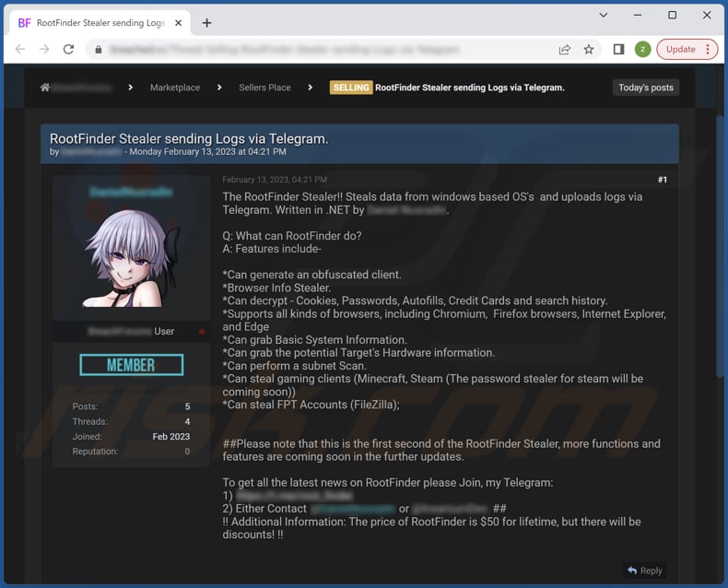Click the Threads count 4

point(187,421)
